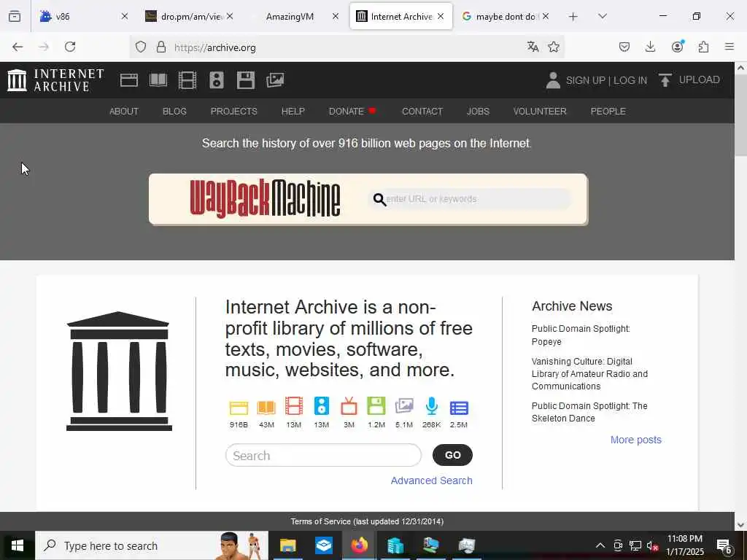This screenshot has height=560, width=747.
Task: Open the orange texts icon labeled 43M
Action: 266,408
